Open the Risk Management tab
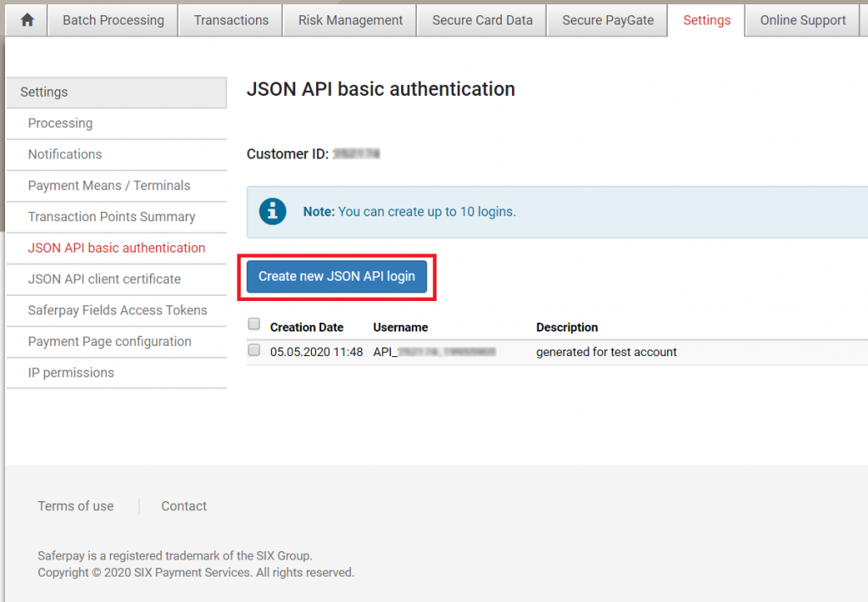 coord(348,20)
